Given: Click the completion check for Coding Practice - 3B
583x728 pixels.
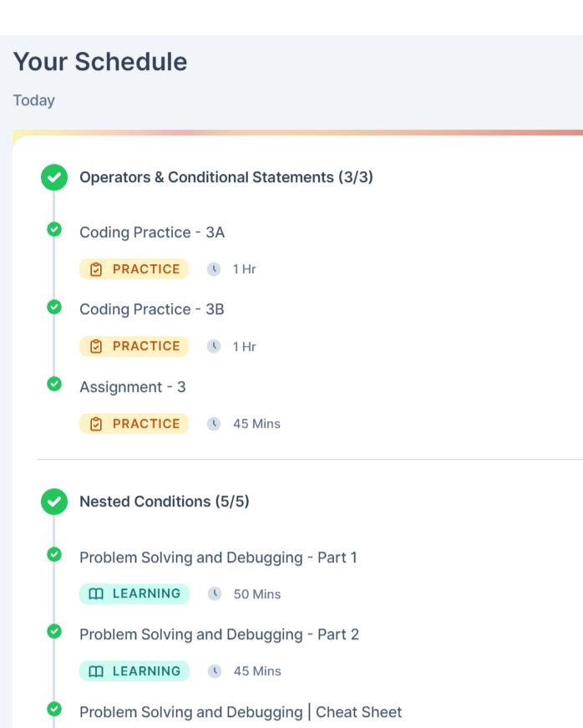Looking at the screenshot, I should tap(54, 307).
